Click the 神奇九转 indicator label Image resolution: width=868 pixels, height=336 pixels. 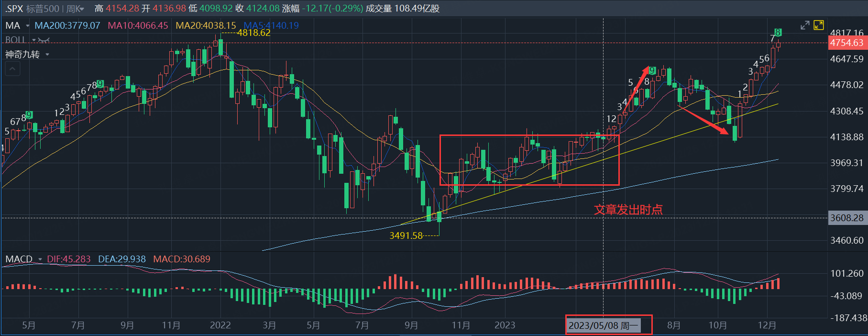click(x=22, y=55)
